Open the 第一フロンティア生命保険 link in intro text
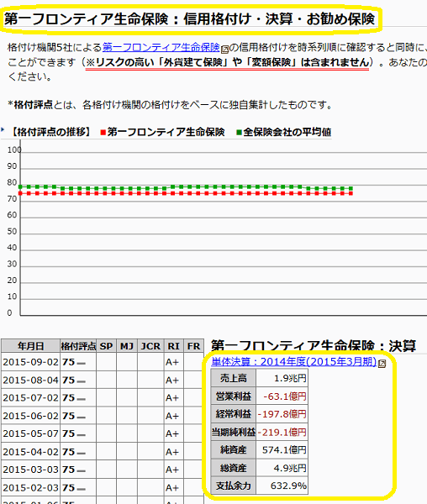The image size is (427, 504). pyautogui.click(x=161, y=48)
